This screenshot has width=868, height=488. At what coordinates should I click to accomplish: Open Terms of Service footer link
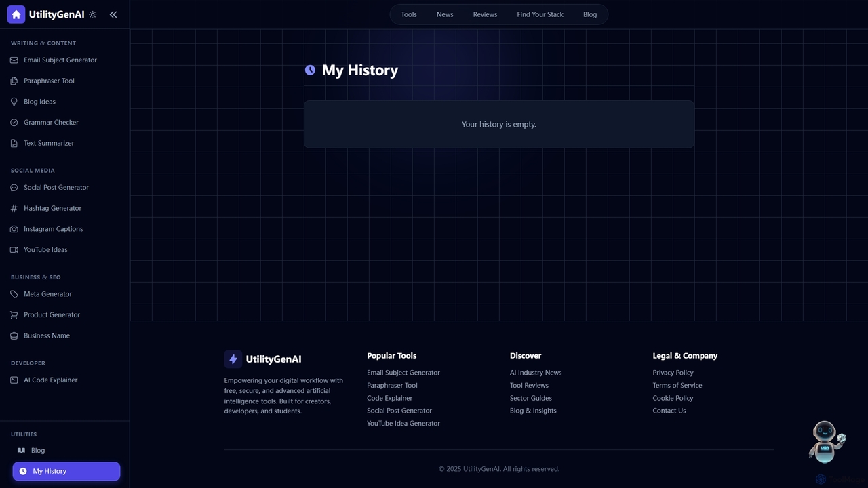677,386
